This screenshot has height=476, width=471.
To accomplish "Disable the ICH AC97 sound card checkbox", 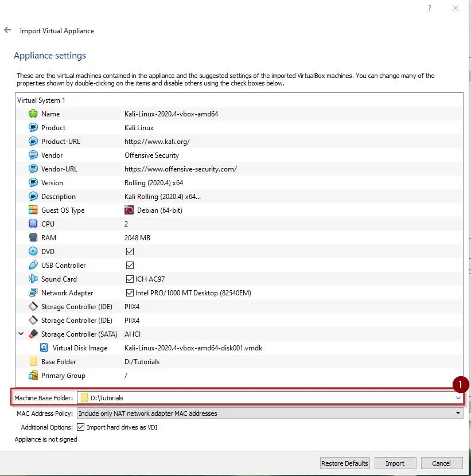I will 130,279.
